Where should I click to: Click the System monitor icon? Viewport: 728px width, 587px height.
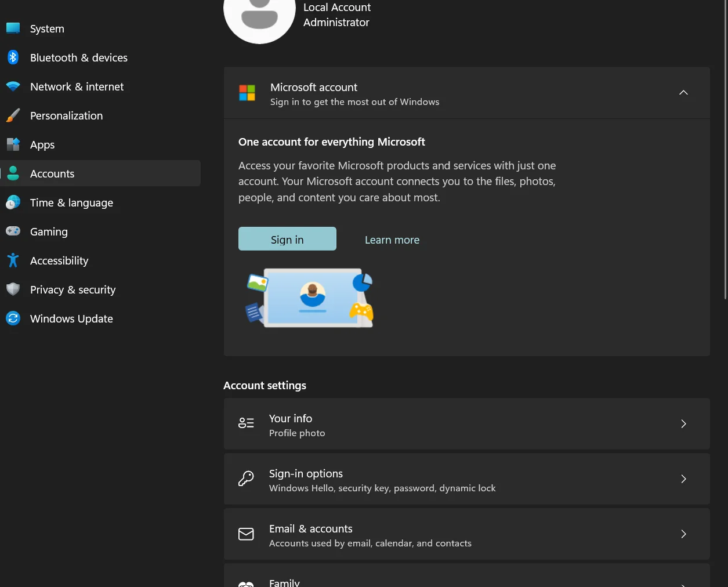click(x=13, y=28)
